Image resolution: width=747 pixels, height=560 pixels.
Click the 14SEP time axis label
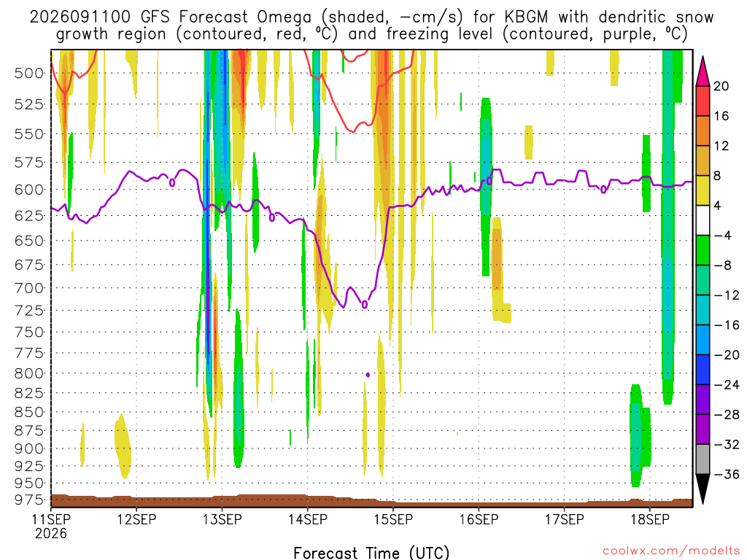(x=308, y=519)
